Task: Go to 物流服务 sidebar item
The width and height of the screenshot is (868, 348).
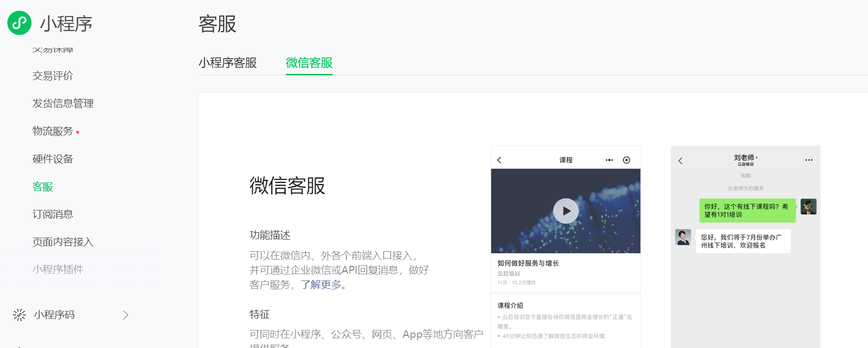Action: pyautogui.click(x=52, y=131)
